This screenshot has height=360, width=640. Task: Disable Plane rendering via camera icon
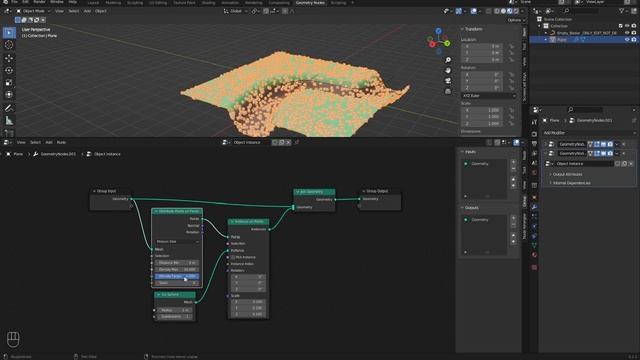pyautogui.click(x=633, y=40)
